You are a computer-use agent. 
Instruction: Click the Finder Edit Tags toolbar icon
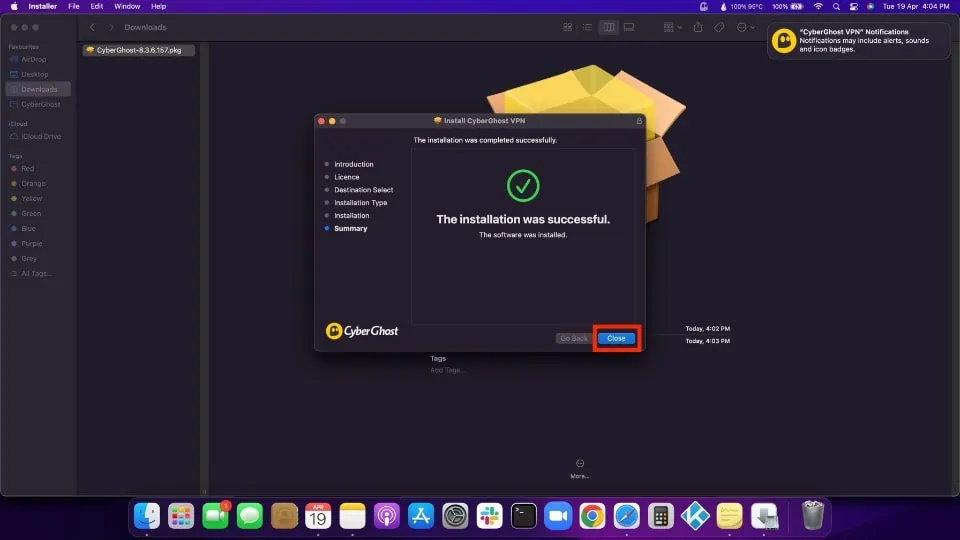[719, 28]
